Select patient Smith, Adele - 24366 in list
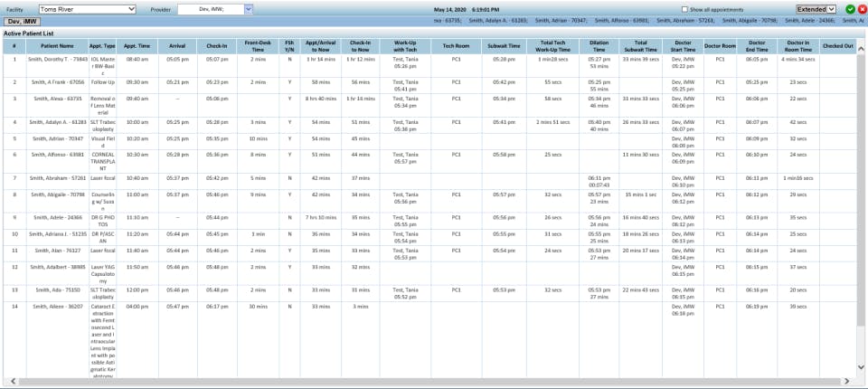Image resolution: width=868 pixels, height=389 pixels. click(x=58, y=218)
